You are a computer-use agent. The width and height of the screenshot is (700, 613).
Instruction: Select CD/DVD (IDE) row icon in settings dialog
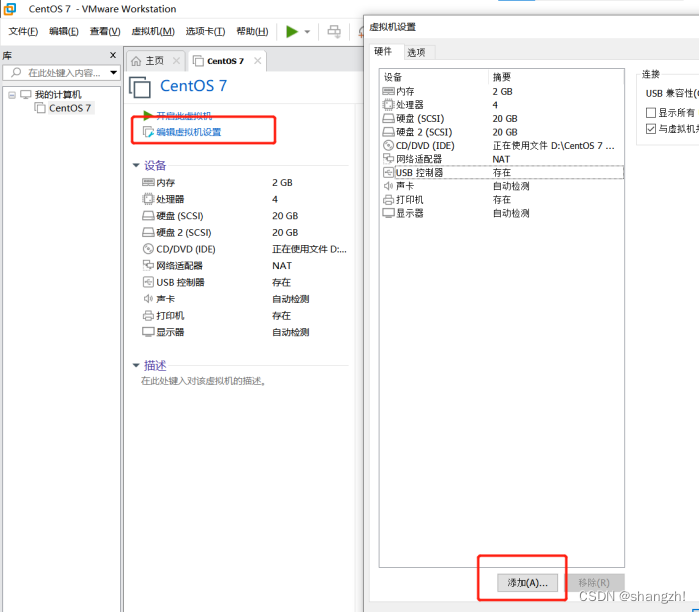click(x=388, y=146)
